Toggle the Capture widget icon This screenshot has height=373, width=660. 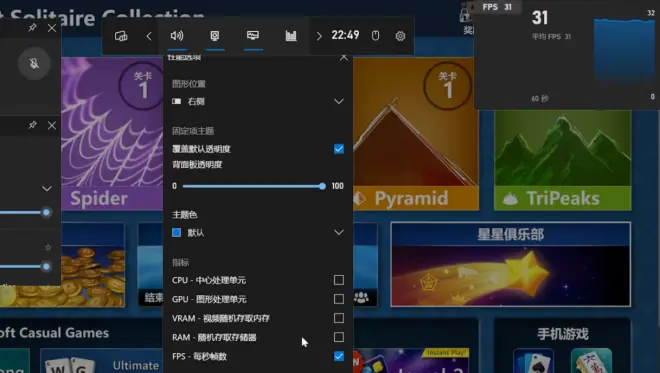(215, 36)
